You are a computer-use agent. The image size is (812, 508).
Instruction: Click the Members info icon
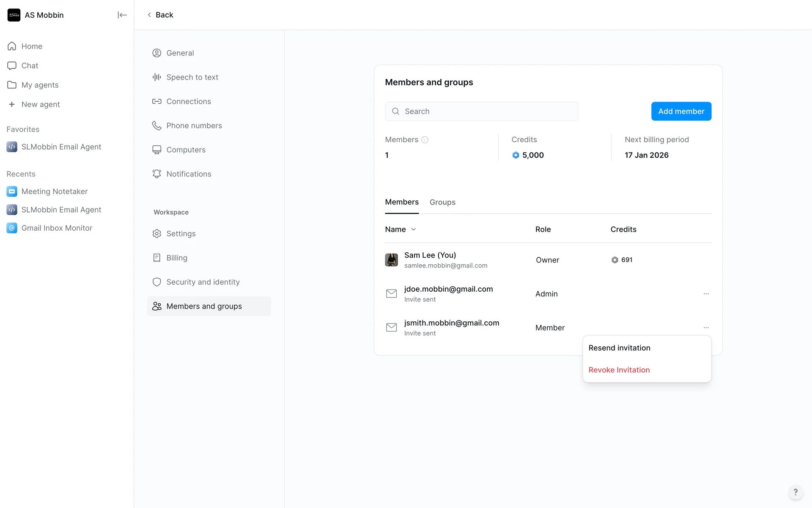point(425,140)
